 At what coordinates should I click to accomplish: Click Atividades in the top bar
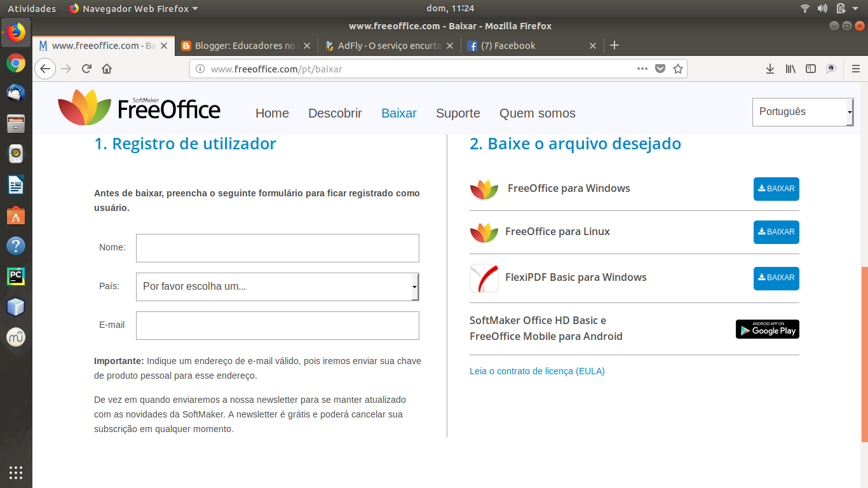(x=32, y=8)
